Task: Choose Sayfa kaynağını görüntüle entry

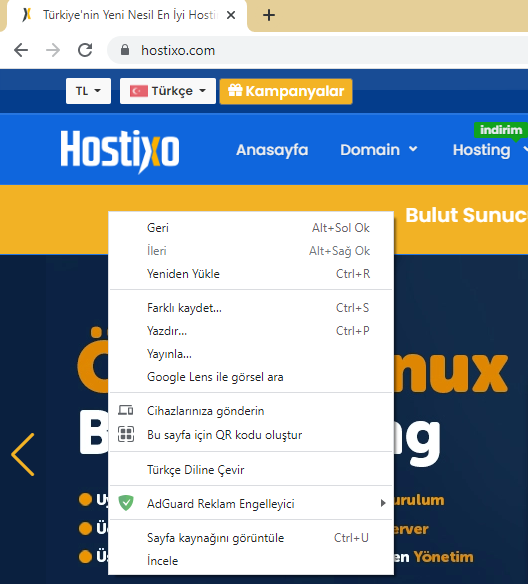Action: (251, 538)
